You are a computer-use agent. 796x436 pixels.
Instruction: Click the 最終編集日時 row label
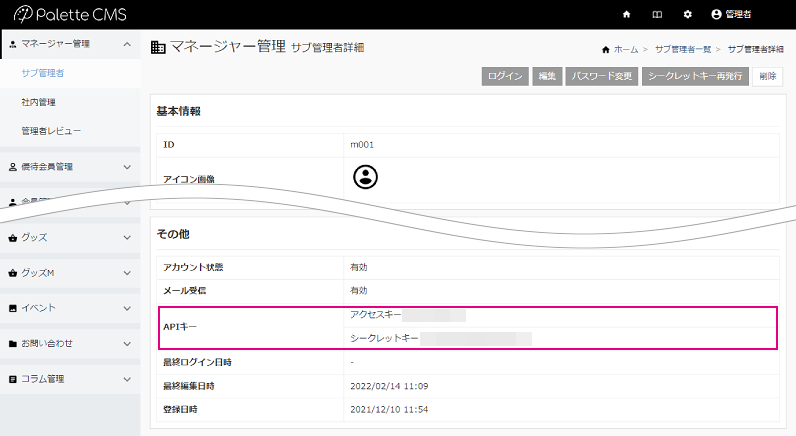click(x=188, y=386)
